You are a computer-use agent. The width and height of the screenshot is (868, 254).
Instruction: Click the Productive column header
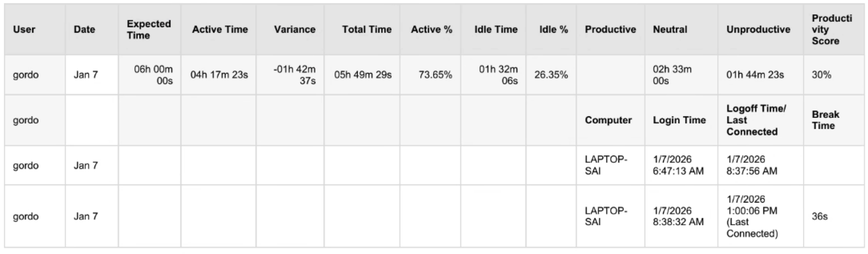610,30
